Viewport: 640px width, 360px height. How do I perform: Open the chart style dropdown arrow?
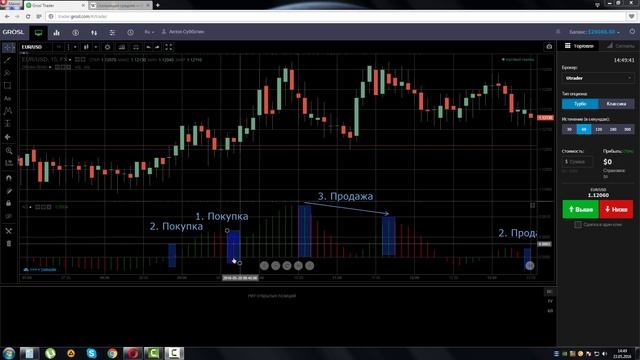point(96,47)
